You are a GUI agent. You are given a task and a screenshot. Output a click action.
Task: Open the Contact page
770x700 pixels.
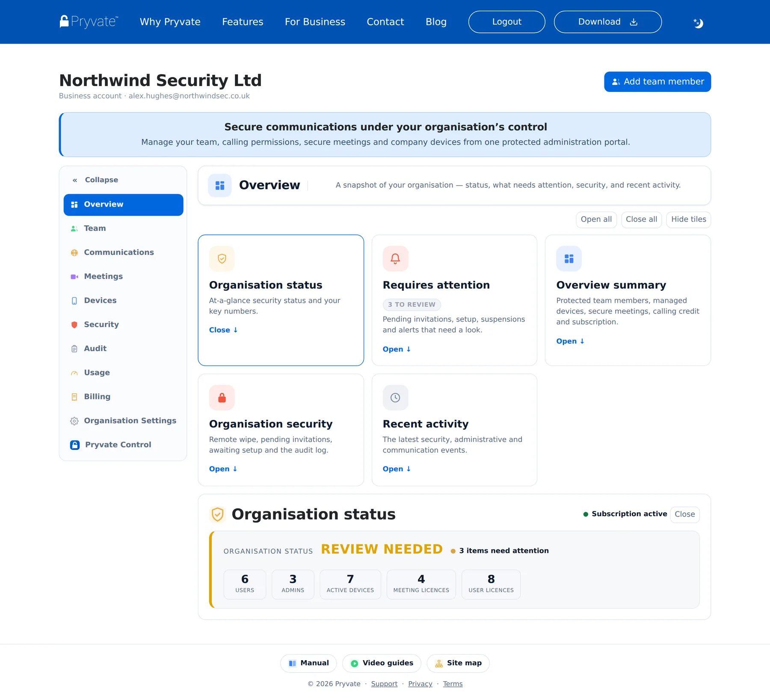[x=385, y=22]
